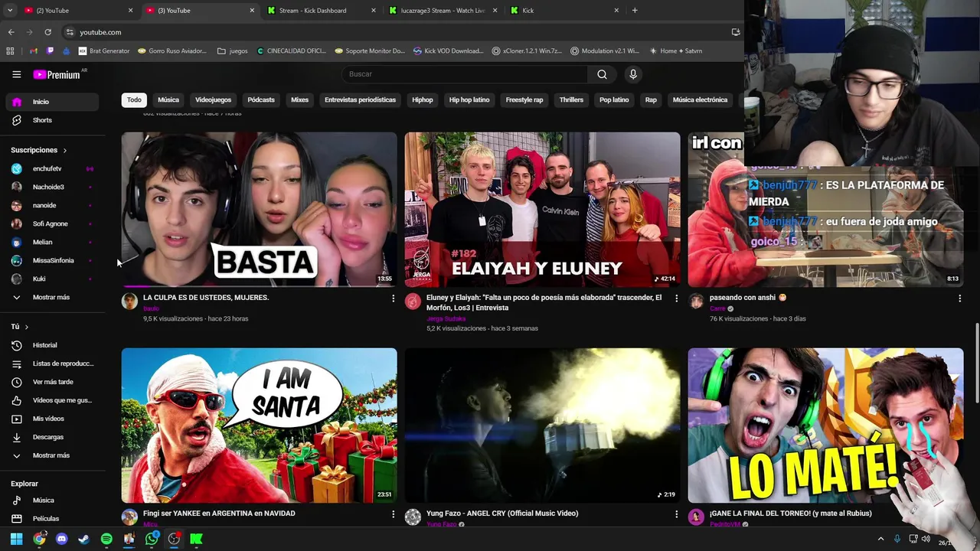Select the Música electrónica filter chip
980x551 pixels.
click(x=700, y=100)
